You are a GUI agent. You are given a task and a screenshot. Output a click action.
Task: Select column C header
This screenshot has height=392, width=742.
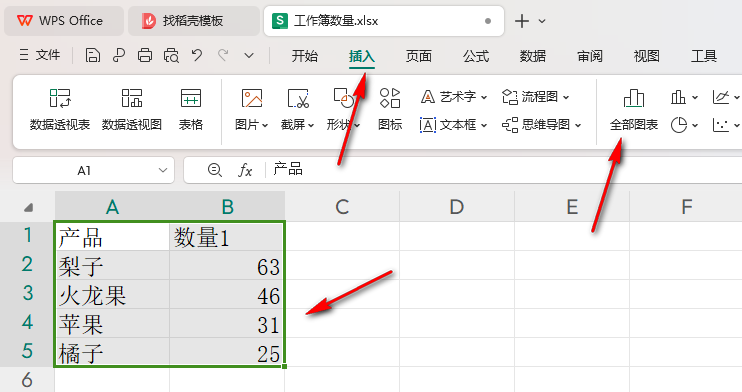tap(342, 206)
